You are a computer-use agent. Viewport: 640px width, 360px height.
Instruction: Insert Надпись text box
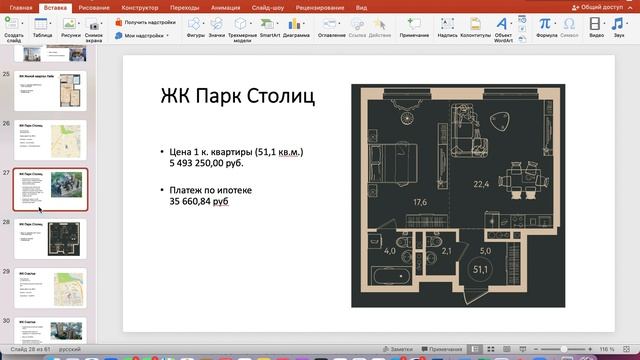click(447, 24)
